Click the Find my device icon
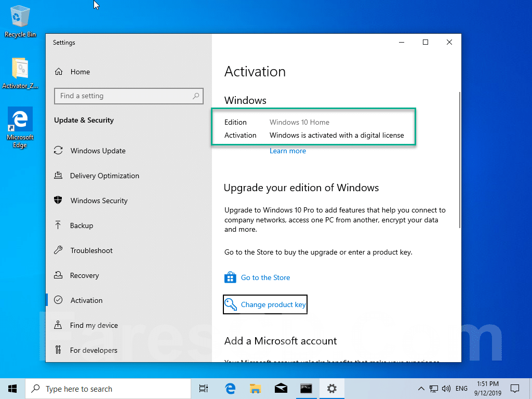This screenshot has width=532, height=399. click(58, 325)
